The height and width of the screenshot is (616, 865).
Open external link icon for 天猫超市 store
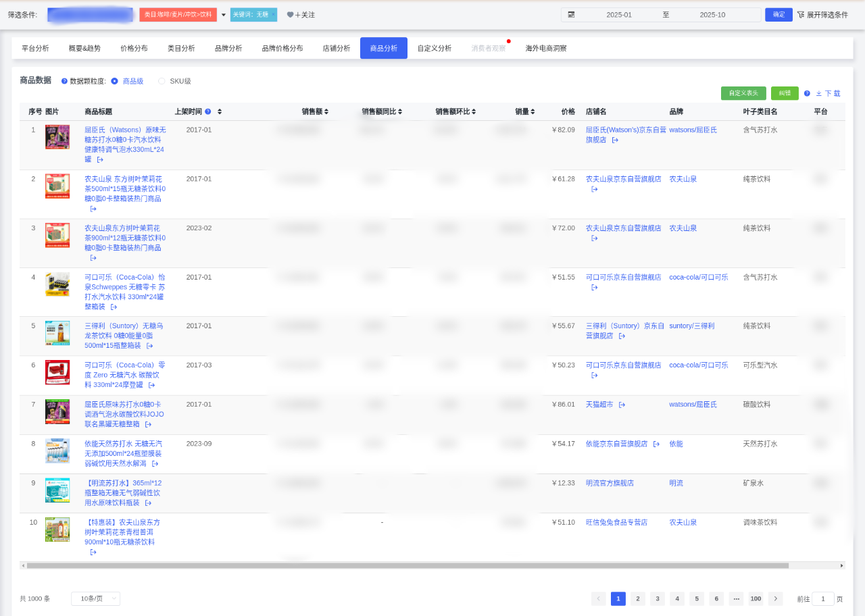(x=622, y=405)
